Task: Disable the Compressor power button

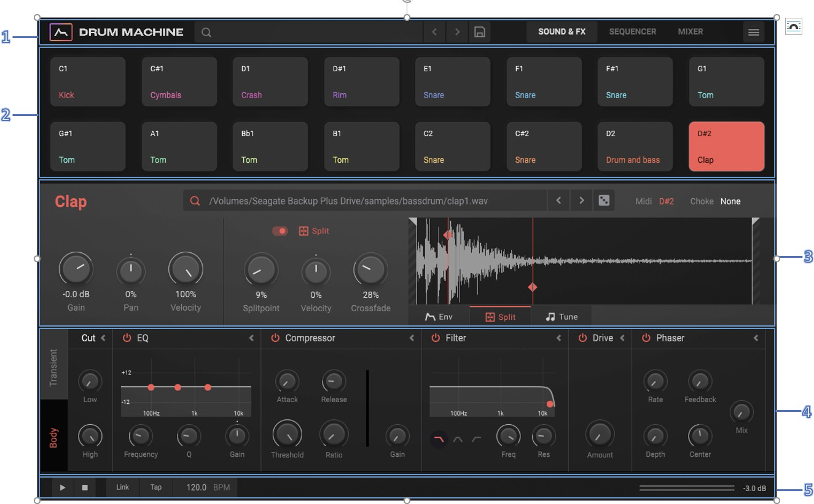Action: pyautogui.click(x=275, y=338)
